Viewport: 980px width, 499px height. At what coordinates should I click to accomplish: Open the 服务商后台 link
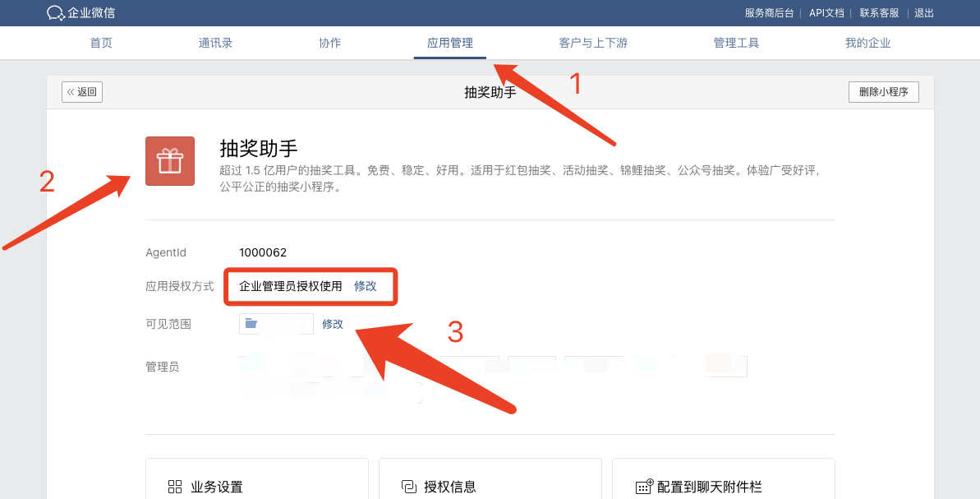click(x=769, y=13)
